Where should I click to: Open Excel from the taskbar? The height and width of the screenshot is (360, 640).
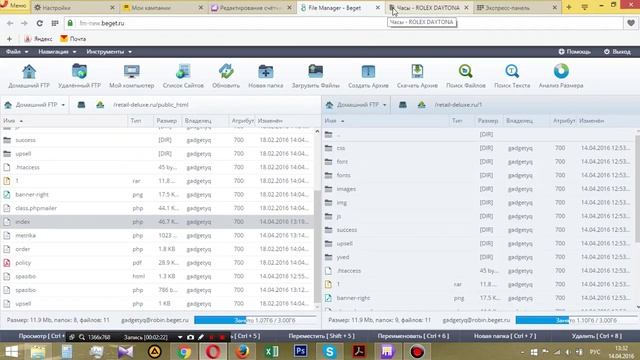click(x=271, y=351)
